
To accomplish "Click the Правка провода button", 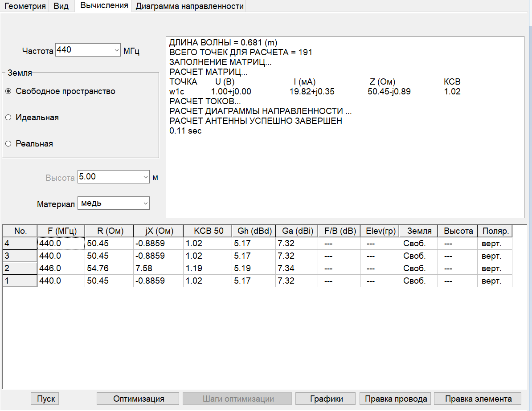I will click(x=396, y=399).
